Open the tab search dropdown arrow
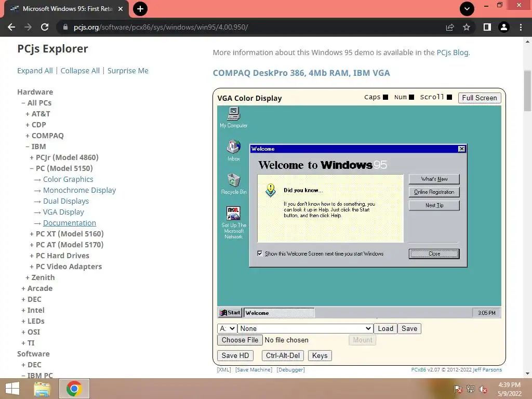Image resolution: width=532 pixels, height=399 pixels. [467, 9]
